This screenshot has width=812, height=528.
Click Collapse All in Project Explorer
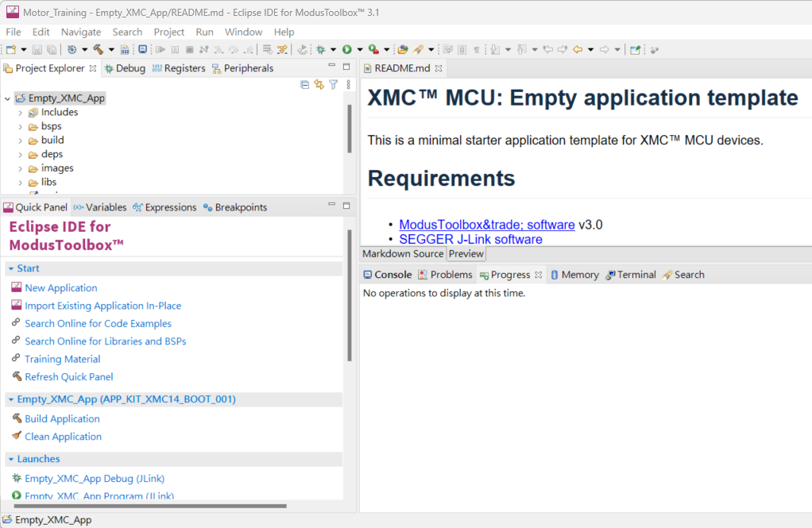[x=305, y=84]
